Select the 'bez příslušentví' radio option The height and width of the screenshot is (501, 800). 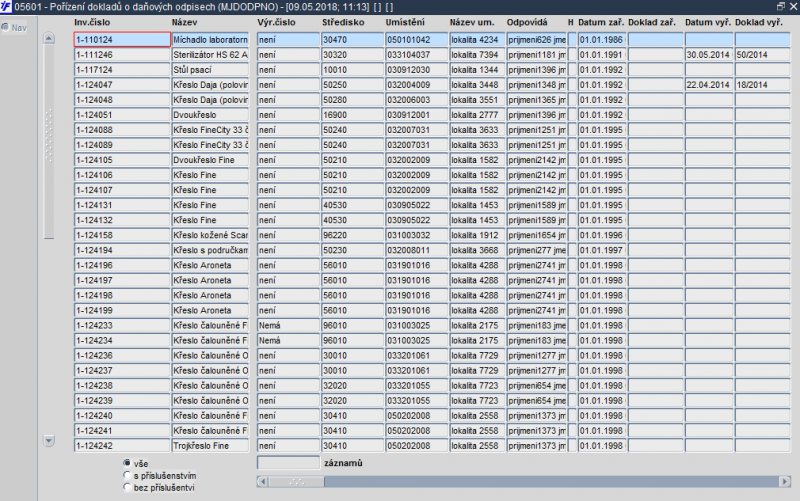[x=127, y=487]
